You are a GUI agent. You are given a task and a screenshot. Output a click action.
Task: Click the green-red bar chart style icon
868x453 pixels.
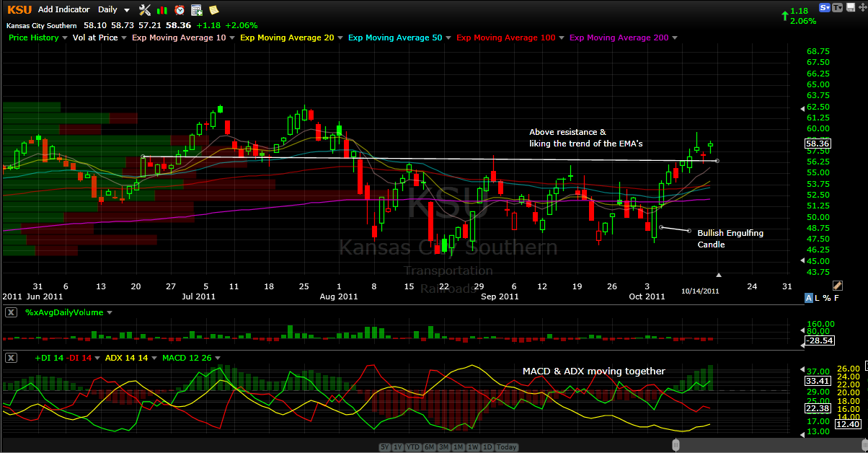(162, 9)
